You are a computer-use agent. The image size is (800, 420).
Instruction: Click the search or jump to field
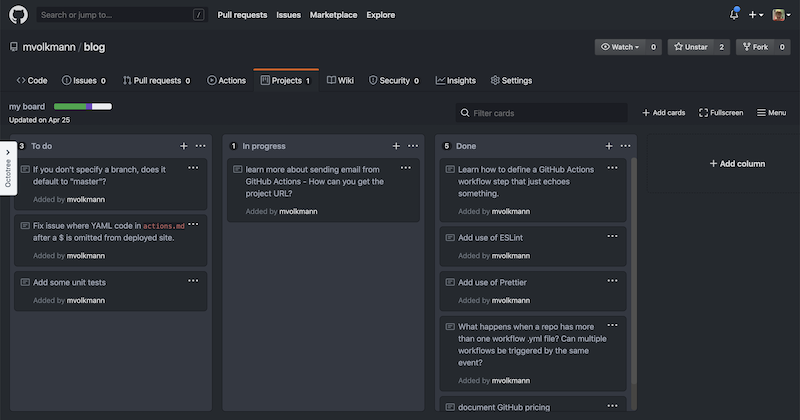[x=122, y=15]
